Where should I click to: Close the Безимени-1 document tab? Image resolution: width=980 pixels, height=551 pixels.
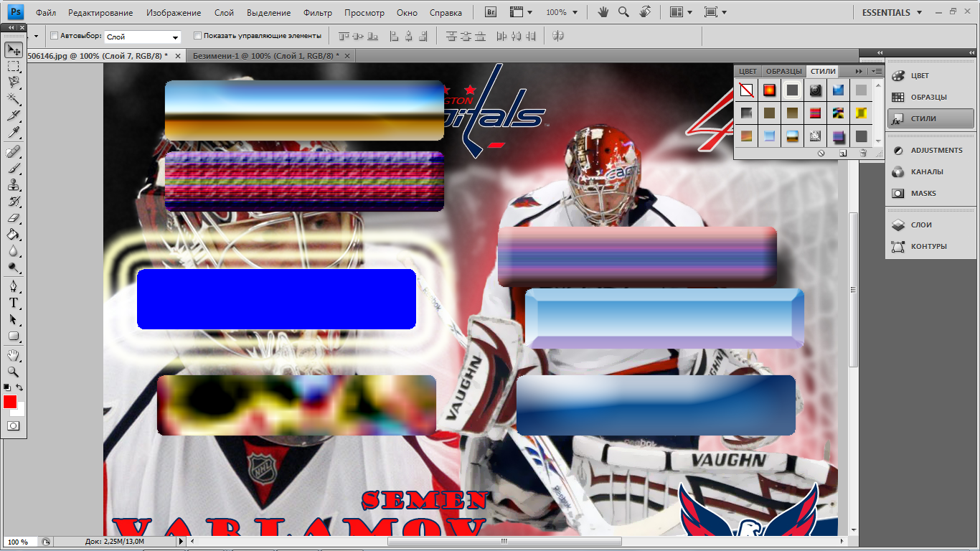(x=348, y=55)
